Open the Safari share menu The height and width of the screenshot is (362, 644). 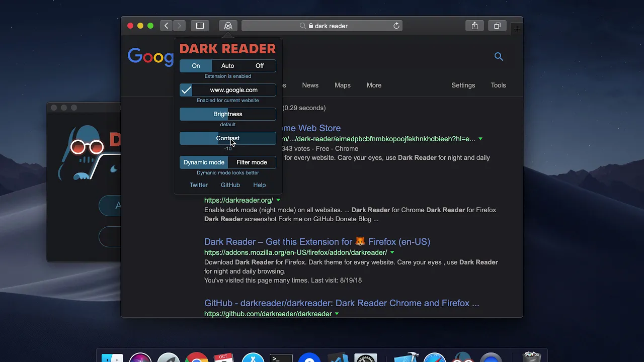pyautogui.click(x=474, y=26)
